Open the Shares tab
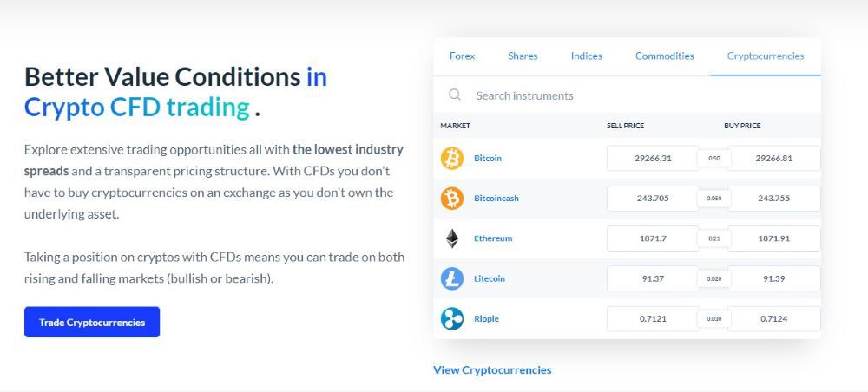Screen dimensions: 868x392 point(523,56)
